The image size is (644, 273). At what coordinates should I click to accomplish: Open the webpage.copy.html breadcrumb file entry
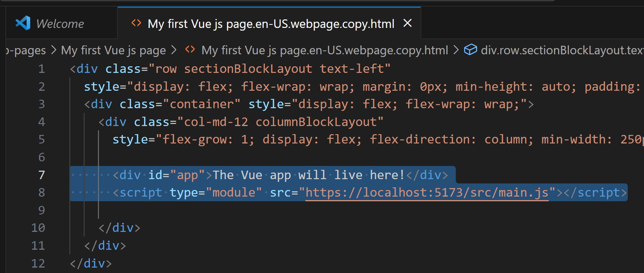[325, 50]
